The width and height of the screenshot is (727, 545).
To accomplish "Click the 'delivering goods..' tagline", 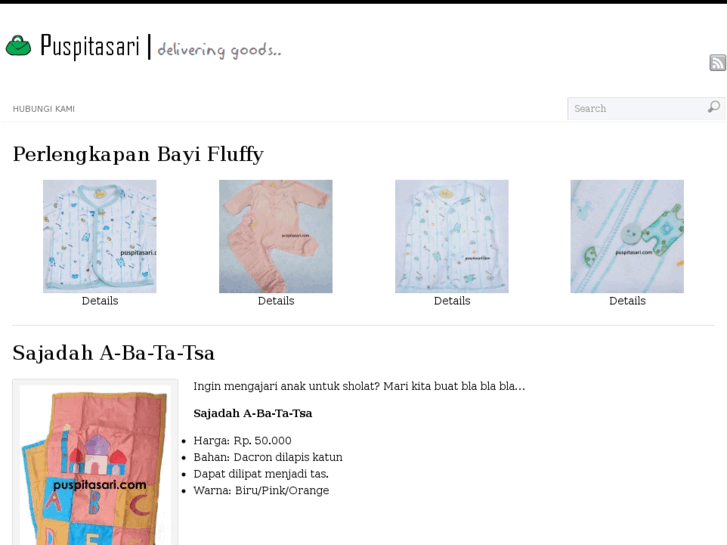I will tap(219, 50).
